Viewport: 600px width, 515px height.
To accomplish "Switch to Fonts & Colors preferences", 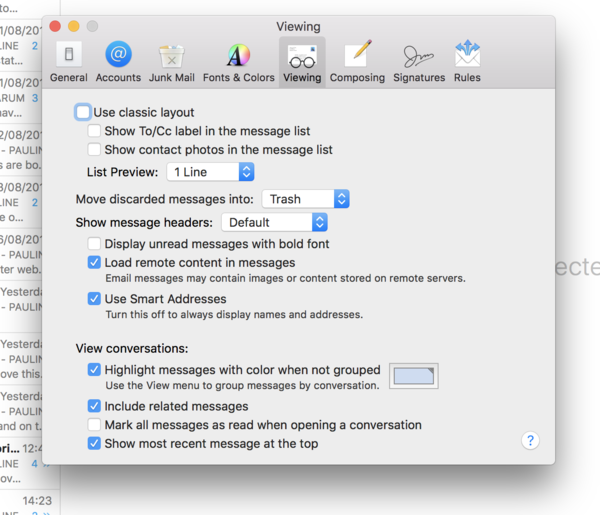I will click(238, 62).
